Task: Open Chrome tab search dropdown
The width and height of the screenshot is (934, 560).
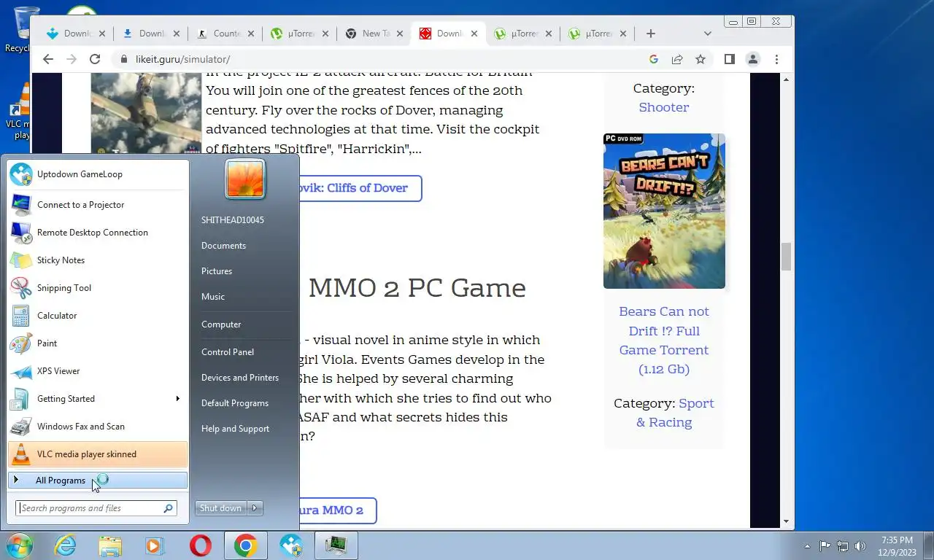Action: click(707, 34)
